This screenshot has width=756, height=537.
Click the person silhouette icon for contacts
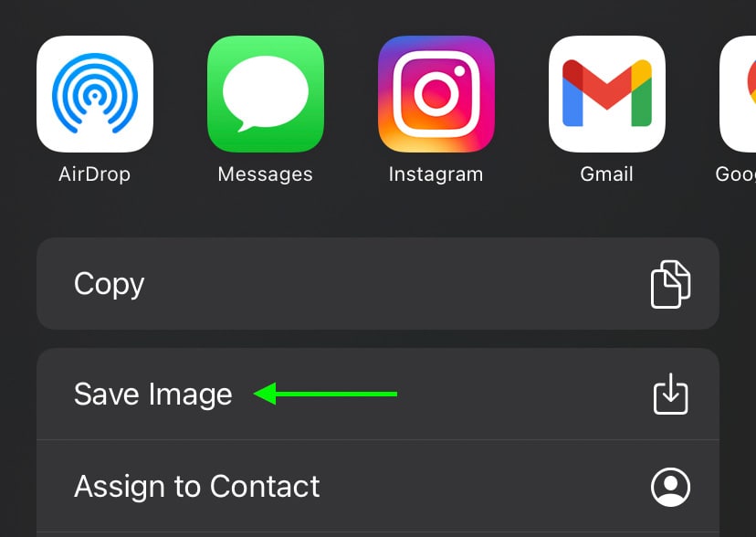(671, 487)
